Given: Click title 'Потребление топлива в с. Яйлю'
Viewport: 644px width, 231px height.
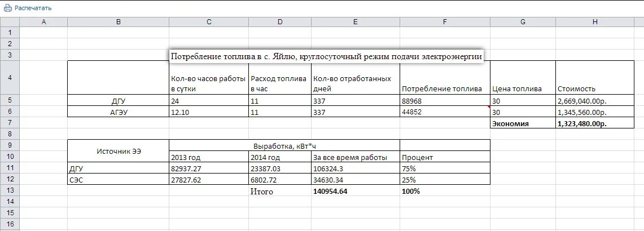Looking at the screenshot, I should (326, 56).
